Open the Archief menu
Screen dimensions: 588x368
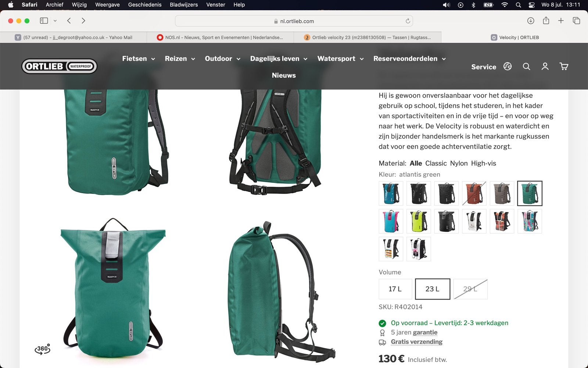coord(54,5)
